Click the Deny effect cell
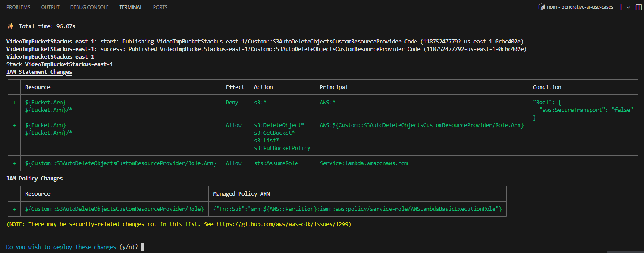Viewport: 644px width, 253px height. coord(232,103)
